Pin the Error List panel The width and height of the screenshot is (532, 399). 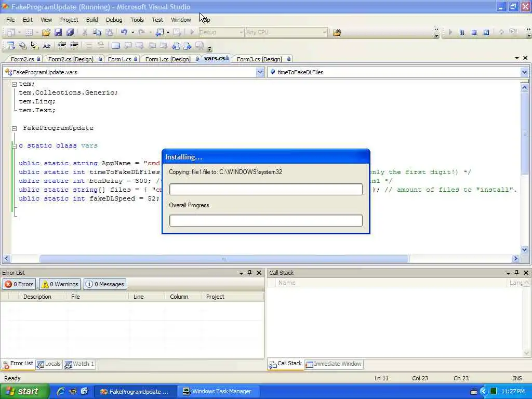(250, 272)
